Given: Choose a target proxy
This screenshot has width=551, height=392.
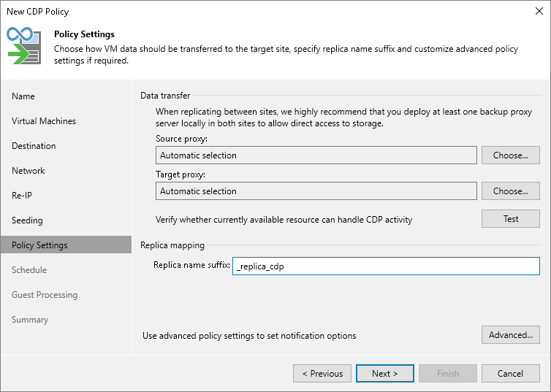Looking at the screenshot, I should pyautogui.click(x=511, y=191).
